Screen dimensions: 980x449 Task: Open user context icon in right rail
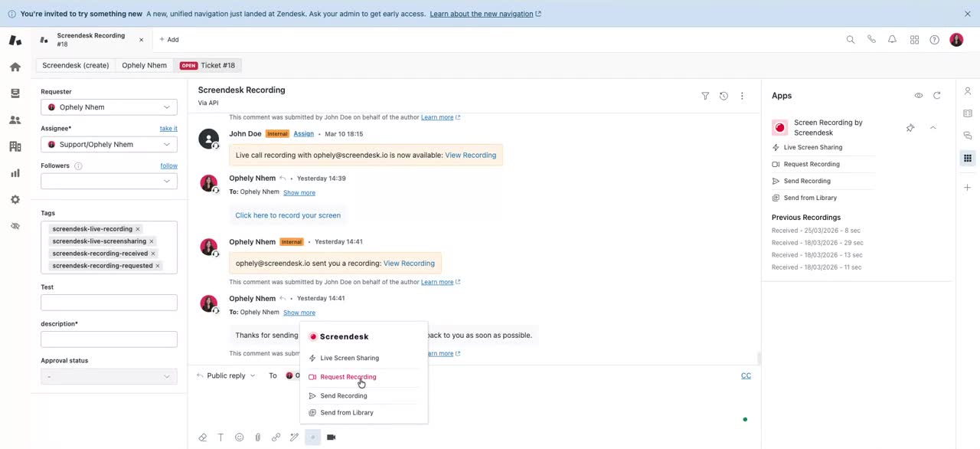pyautogui.click(x=968, y=91)
